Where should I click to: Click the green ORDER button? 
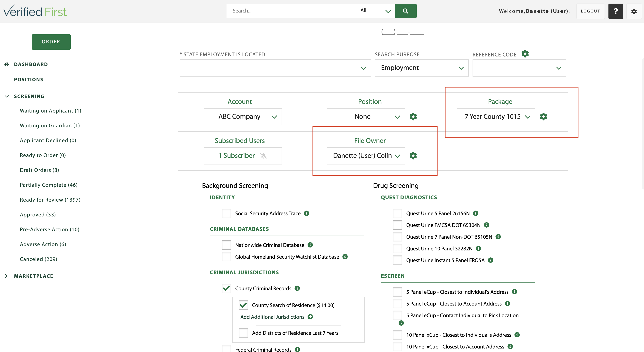click(51, 42)
